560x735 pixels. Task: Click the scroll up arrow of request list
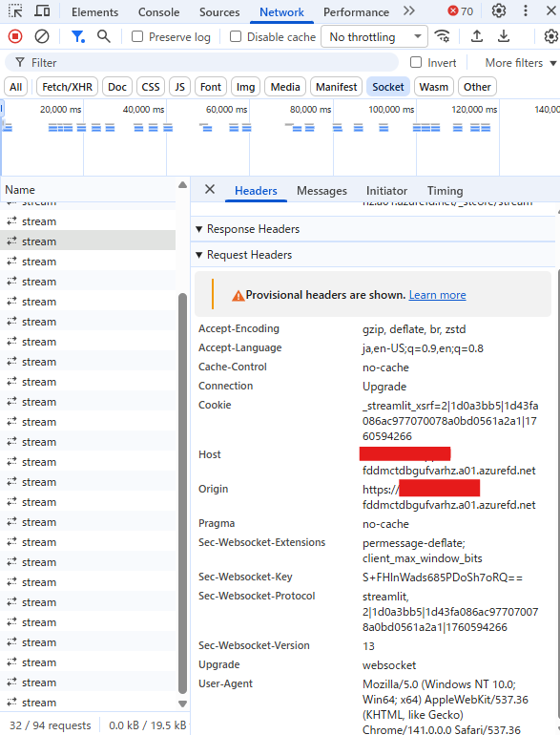[183, 185]
